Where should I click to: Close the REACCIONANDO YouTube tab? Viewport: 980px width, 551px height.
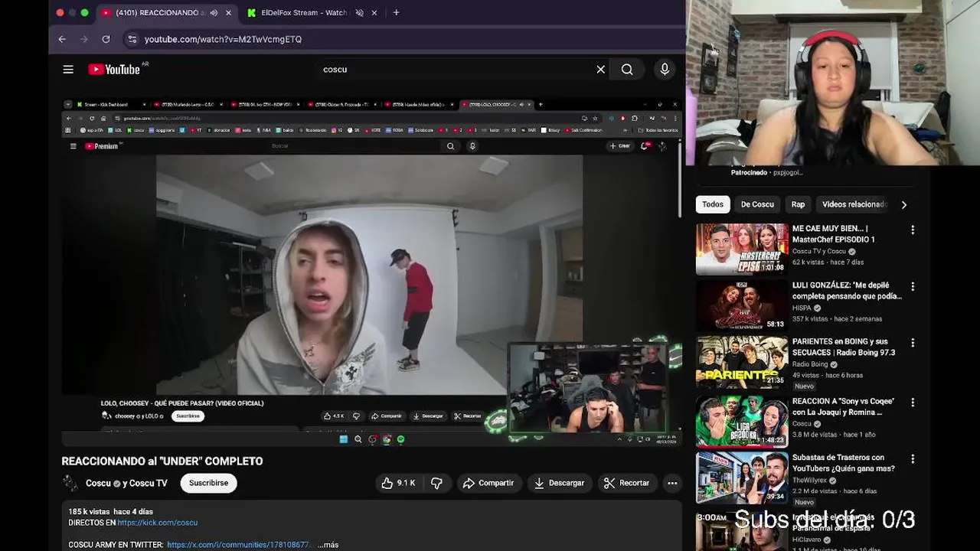click(x=228, y=13)
